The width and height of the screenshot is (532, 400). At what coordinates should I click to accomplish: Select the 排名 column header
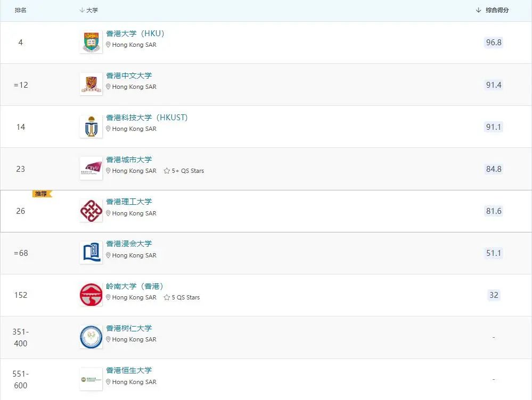point(21,10)
